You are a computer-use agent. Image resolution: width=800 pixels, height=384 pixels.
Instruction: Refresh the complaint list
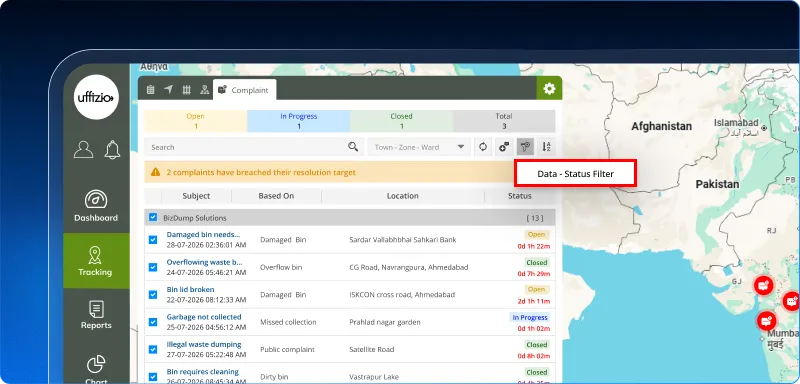pos(483,147)
